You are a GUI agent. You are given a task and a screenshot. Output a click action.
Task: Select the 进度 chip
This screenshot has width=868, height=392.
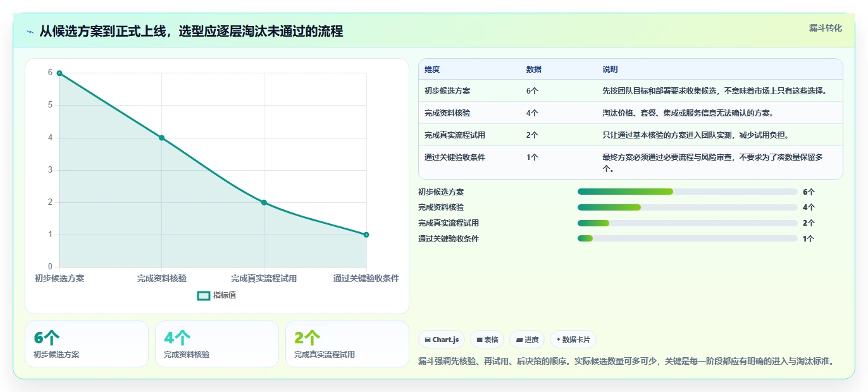[527, 340]
